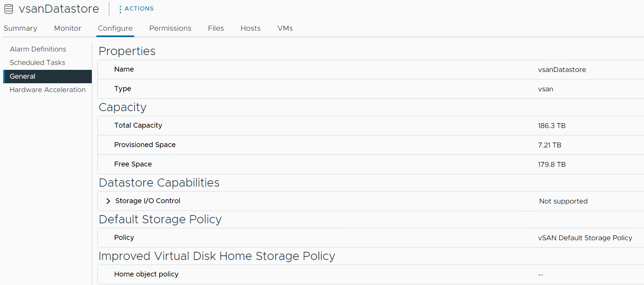Switch to the Summary tab

[20, 28]
